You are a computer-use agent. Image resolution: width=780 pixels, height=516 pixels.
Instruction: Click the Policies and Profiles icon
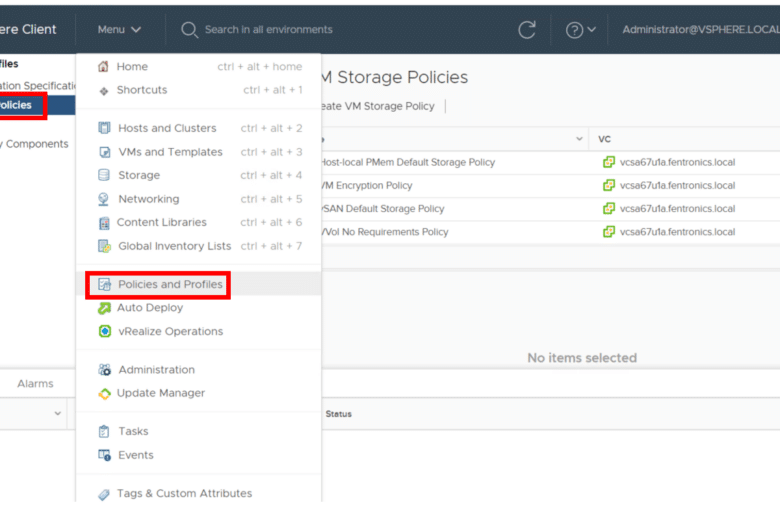click(x=104, y=285)
